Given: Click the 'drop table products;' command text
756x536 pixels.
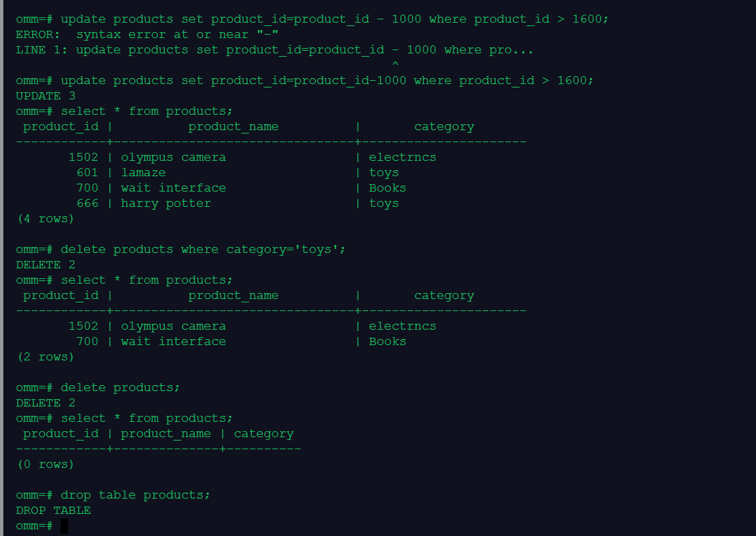Looking at the screenshot, I should (x=135, y=495).
